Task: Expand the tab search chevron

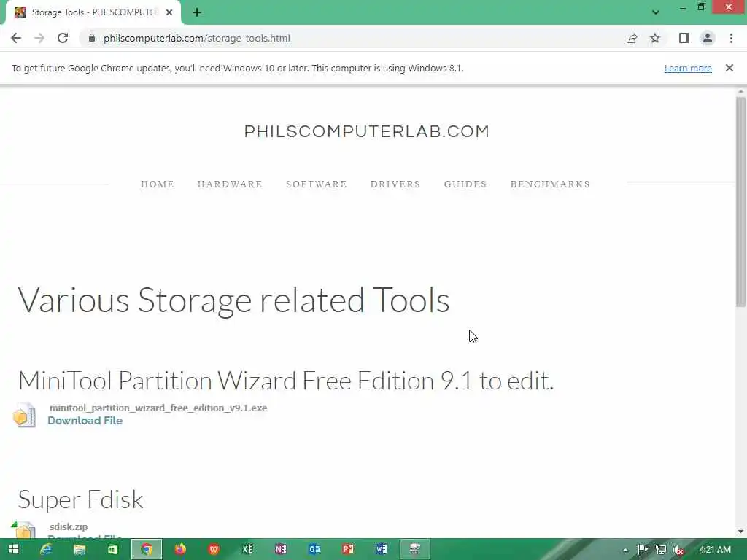Action: click(656, 12)
